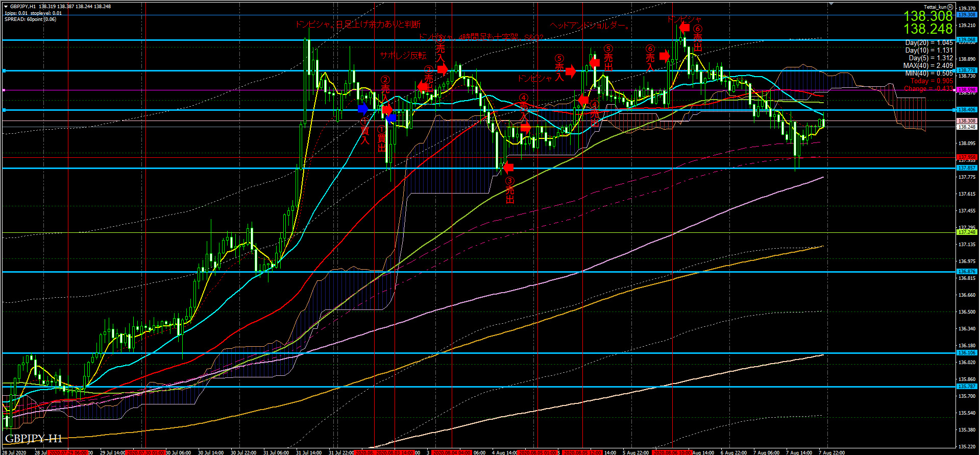Select the ヘッドアンドショルダー annotation text
980x455 pixels.
coord(591,26)
